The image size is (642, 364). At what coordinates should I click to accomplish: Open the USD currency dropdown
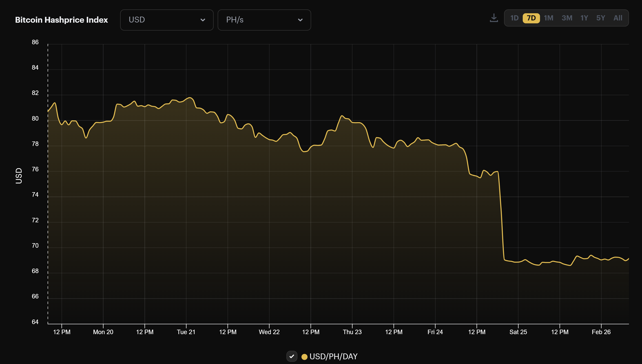[x=166, y=20]
